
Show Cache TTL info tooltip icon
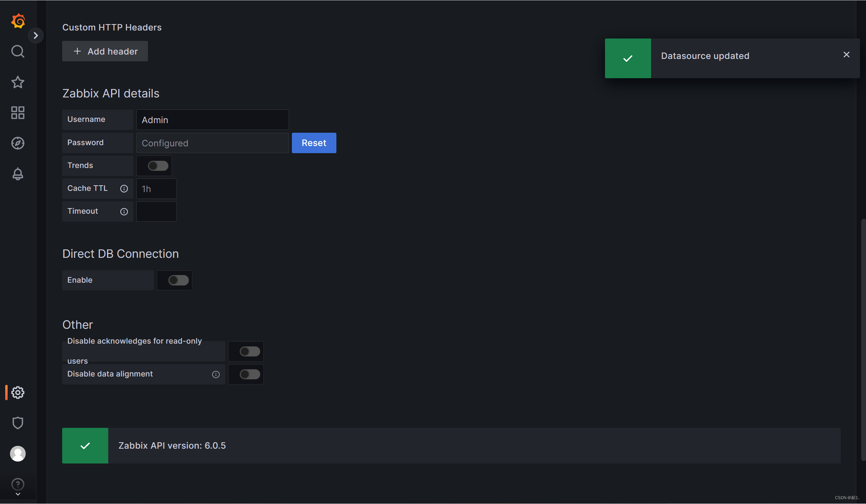click(124, 189)
